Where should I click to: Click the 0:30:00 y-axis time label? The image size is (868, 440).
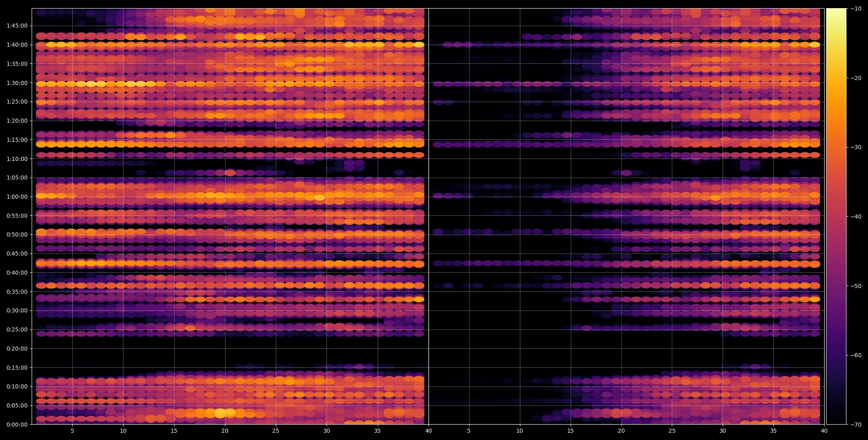pyautogui.click(x=17, y=311)
